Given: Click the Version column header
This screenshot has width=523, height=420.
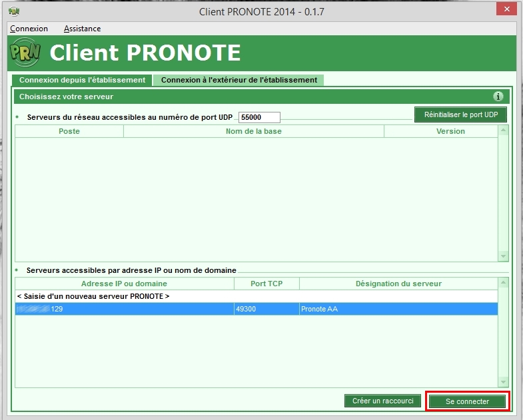Looking at the screenshot, I should pos(450,131).
